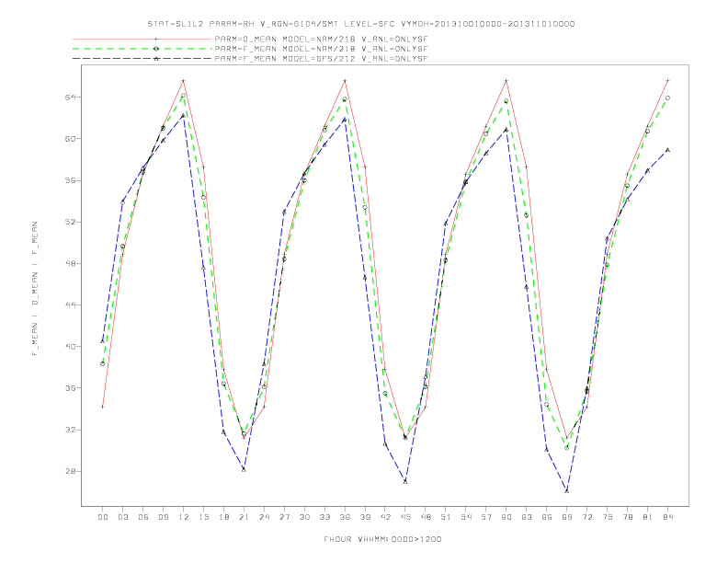Click x-axis tick label 57

(486, 517)
